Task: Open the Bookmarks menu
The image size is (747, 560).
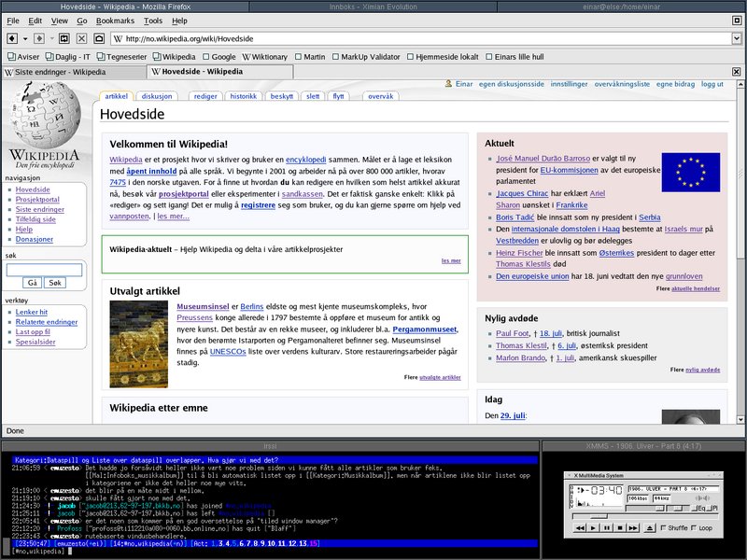Action: 115,21
